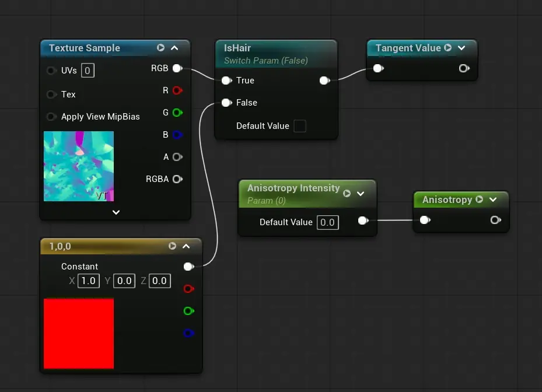Toggle the IsHair Default Value checkbox
Screen dimensions: 542x392
pos(300,126)
